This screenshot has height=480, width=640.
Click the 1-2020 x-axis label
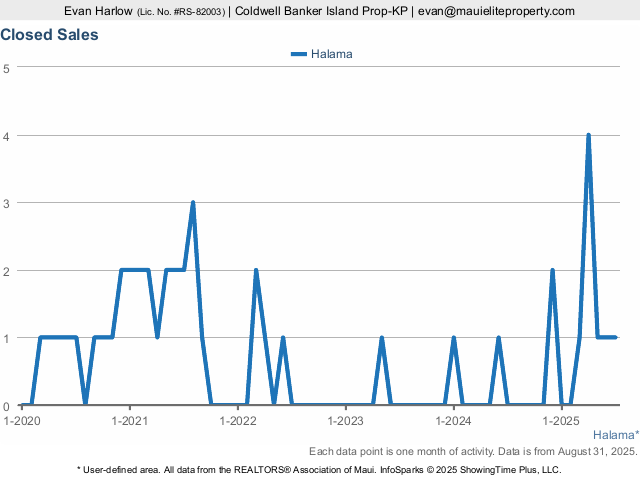[x=22, y=421]
